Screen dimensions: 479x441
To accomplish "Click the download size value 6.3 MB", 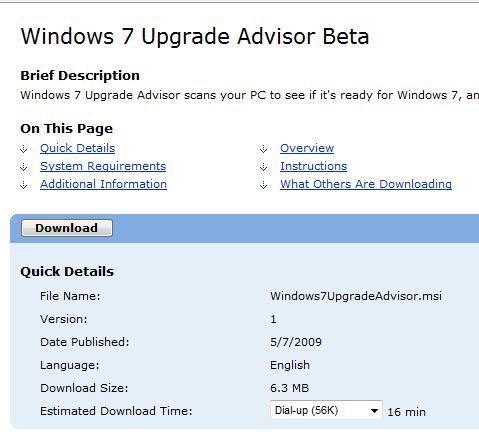I will tap(290, 388).
